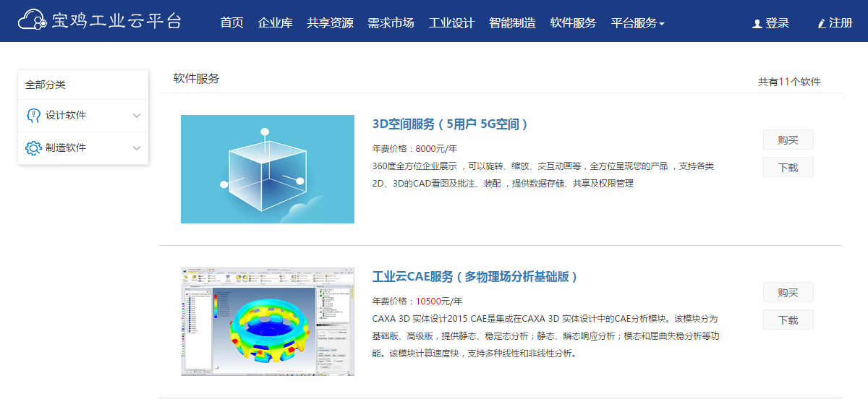Select 软件服务 in the top navigation
The width and height of the screenshot is (868, 402).
pyautogui.click(x=573, y=23)
